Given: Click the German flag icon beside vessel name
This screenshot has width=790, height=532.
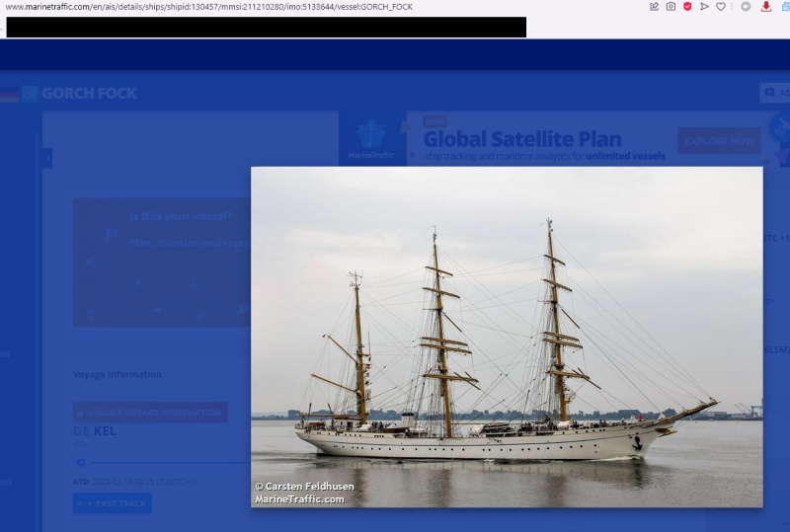Looking at the screenshot, I should 9,94.
